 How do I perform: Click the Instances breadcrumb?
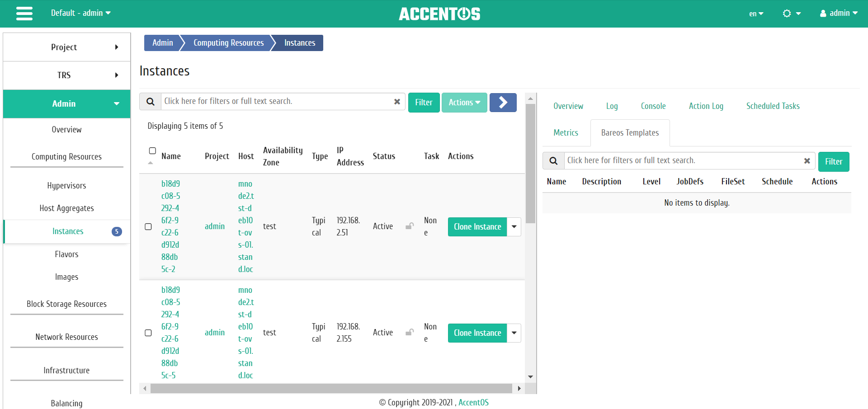click(300, 43)
